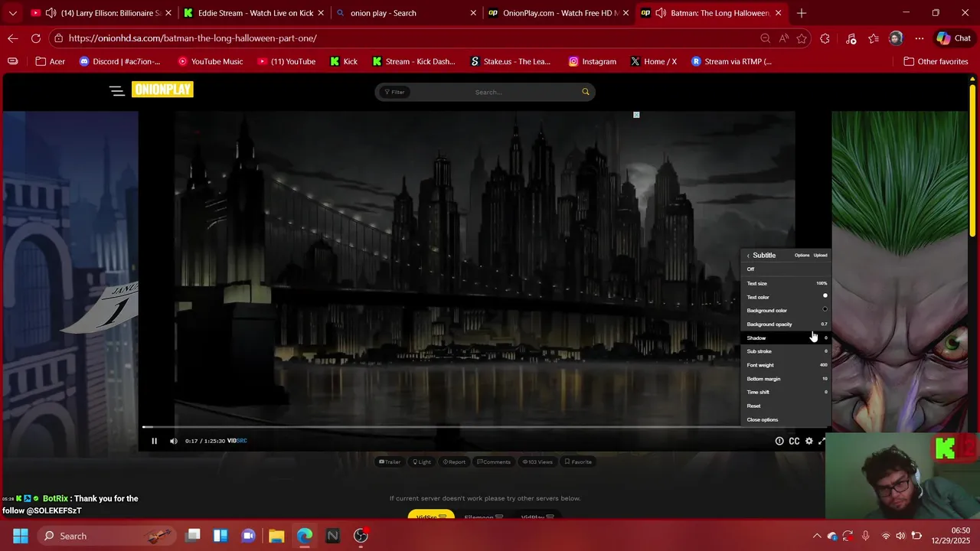The height and width of the screenshot is (551, 980).
Task: Pick the black Background color swatch
Action: [x=825, y=310]
